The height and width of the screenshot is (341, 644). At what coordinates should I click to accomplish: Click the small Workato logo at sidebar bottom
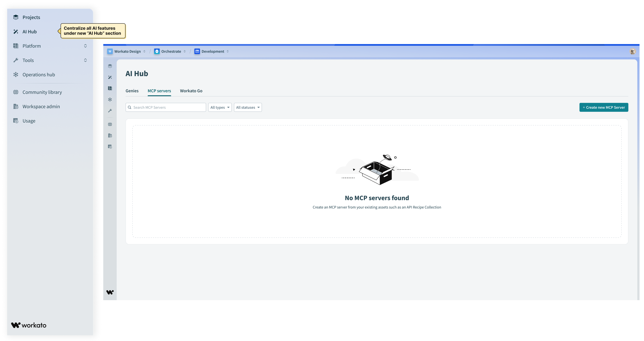pos(110,292)
